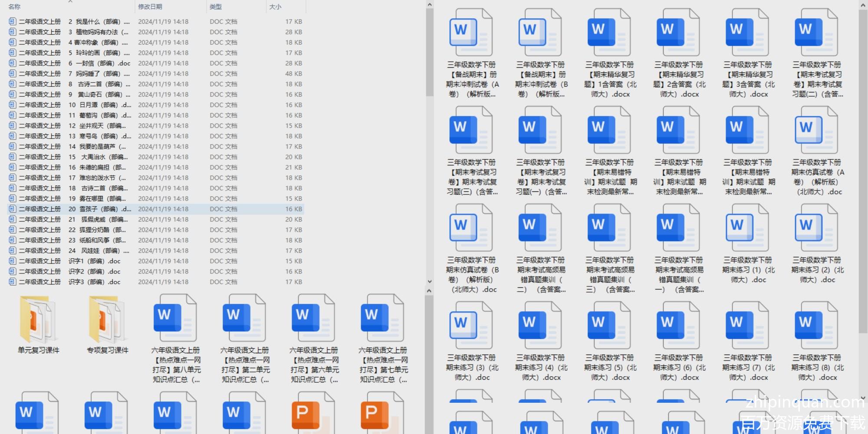Screen dimensions: 868x434
Task: Click the 类型 column header
Action: point(216,7)
